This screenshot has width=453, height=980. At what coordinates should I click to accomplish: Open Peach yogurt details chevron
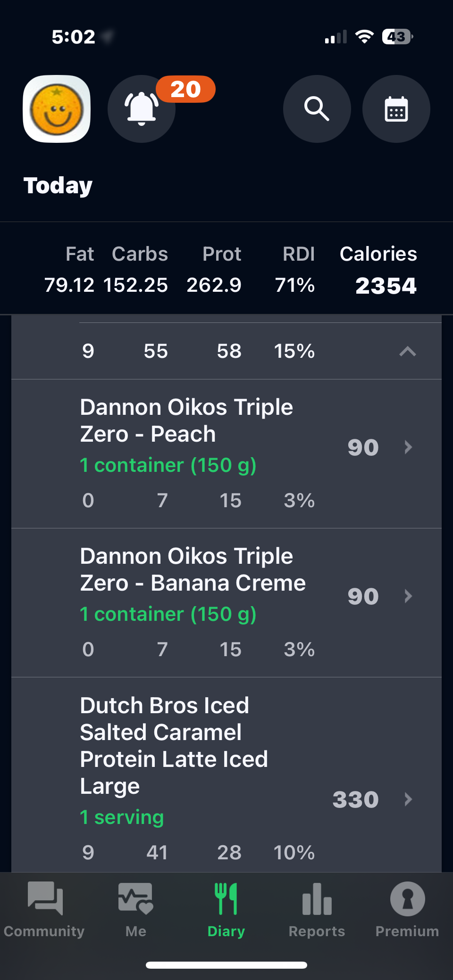coord(408,447)
